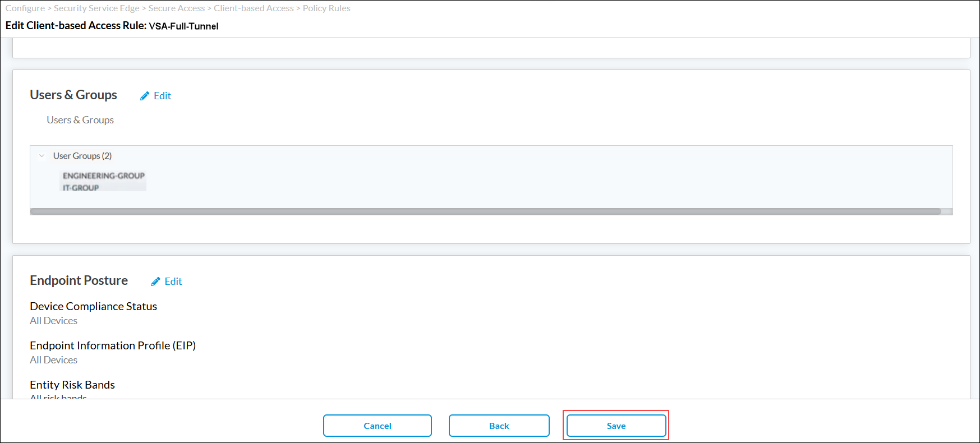The width and height of the screenshot is (980, 443).
Task: Click the pencil icon beside Users & Groups
Action: [145, 96]
